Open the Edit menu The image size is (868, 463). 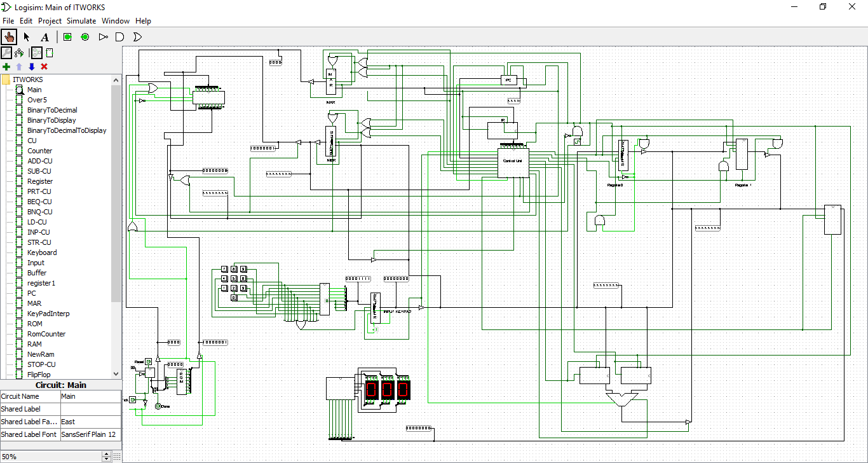point(26,21)
